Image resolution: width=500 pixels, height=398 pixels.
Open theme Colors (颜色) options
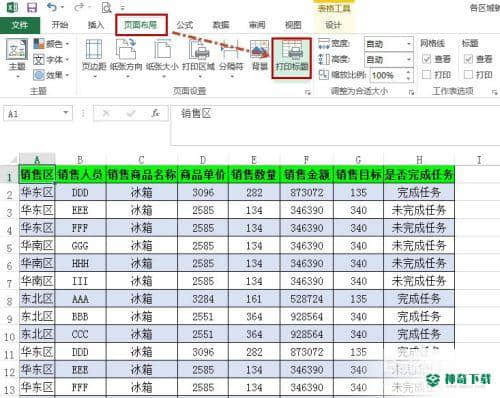(x=52, y=44)
